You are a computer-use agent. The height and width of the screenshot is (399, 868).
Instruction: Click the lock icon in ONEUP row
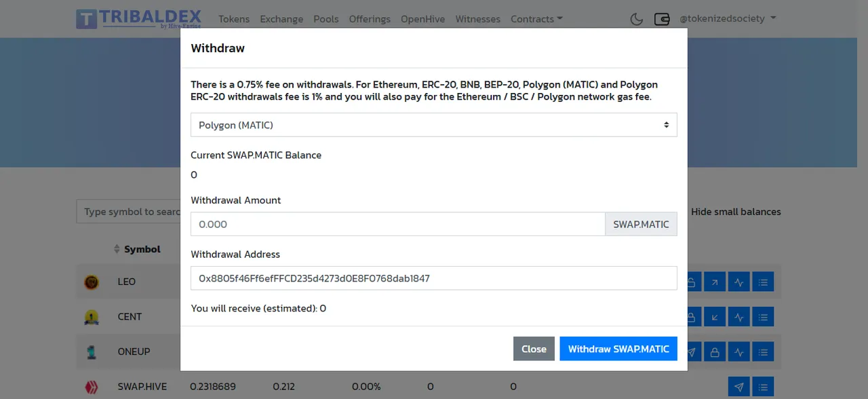click(x=715, y=351)
